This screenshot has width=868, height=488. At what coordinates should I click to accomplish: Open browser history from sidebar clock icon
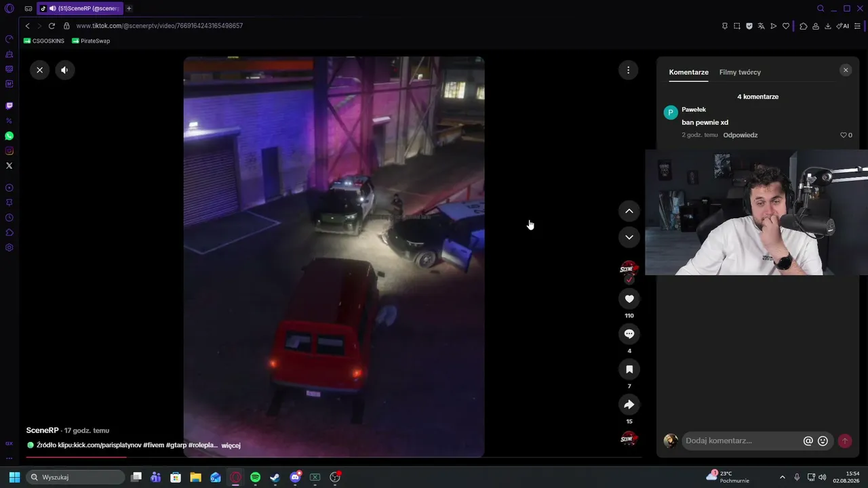[9, 218]
